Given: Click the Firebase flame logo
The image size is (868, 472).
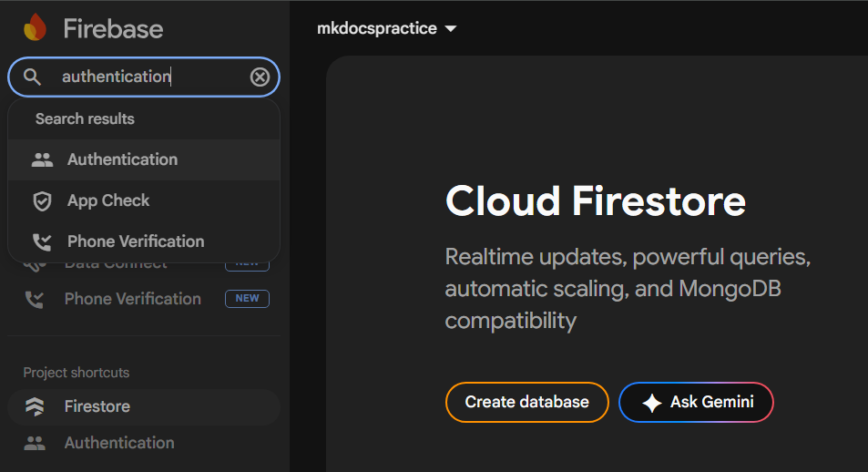Looking at the screenshot, I should (36, 28).
